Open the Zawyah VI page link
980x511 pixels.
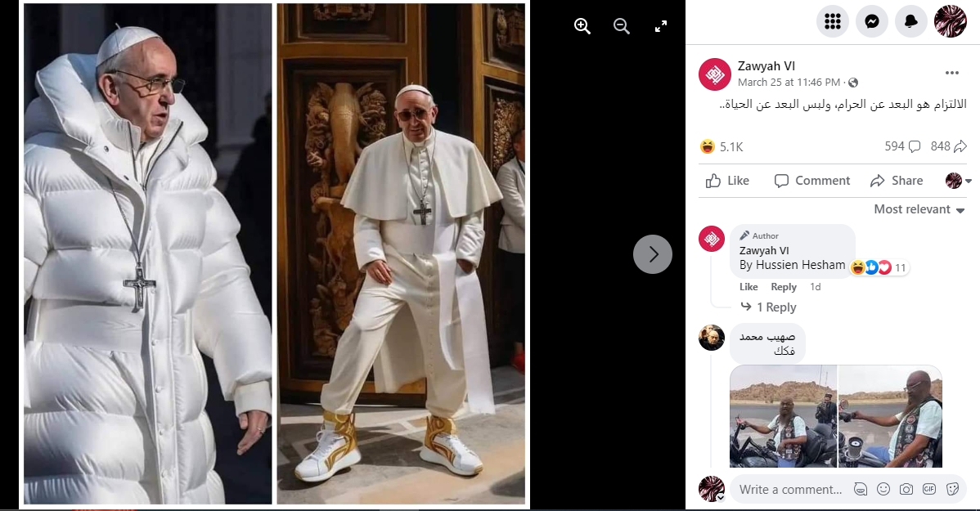coord(766,66)
